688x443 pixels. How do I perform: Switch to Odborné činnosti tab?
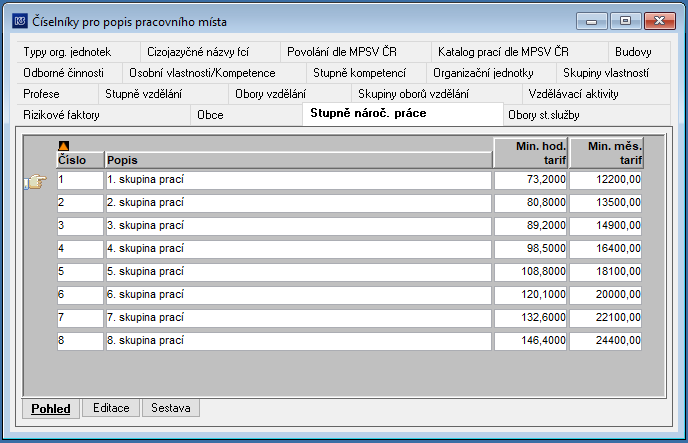(x=70, y=73)
